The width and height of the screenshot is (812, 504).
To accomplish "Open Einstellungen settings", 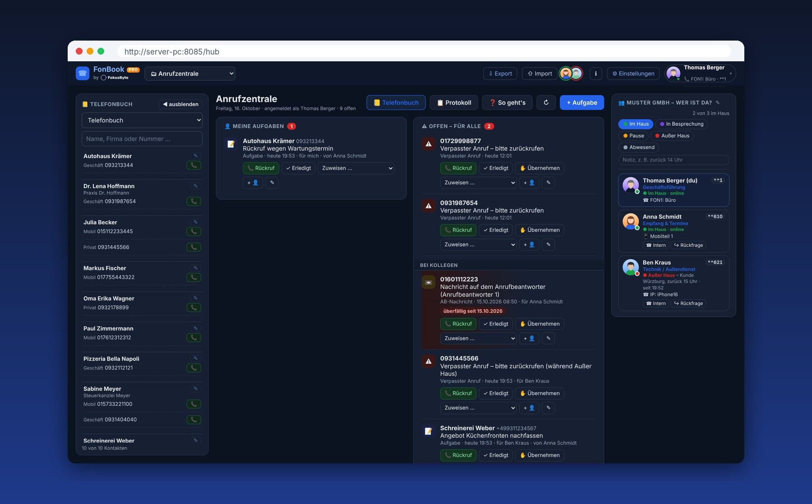I will click(x=633, y=73).
